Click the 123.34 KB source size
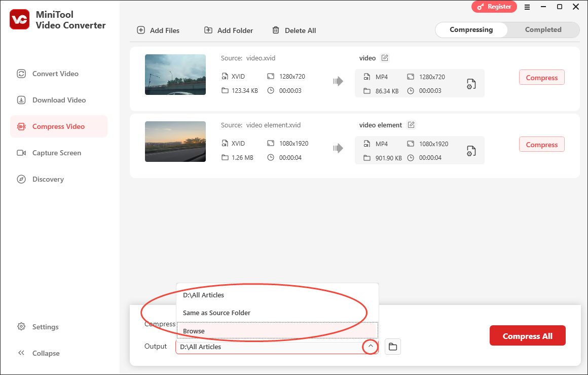Image resolution: width=588 pixels, height=375 pixels. [x=244, y=90]
